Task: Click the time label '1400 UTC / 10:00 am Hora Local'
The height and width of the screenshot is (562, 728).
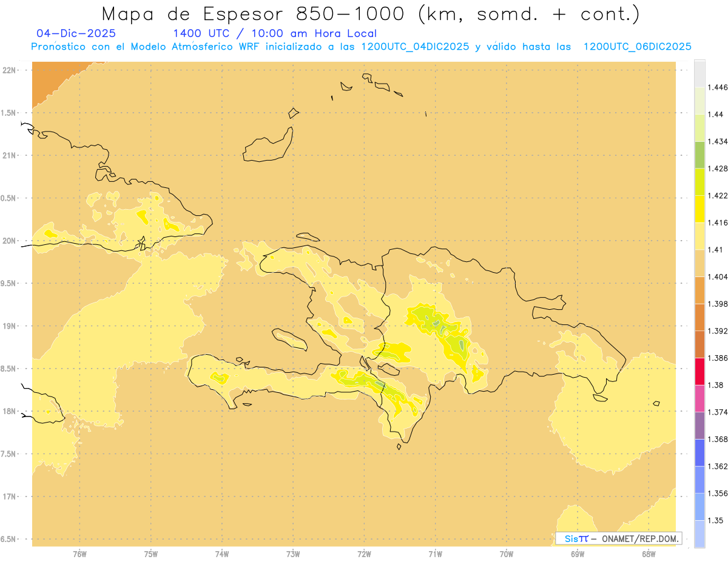Action: pyautogui.click(x=275, y=33)
